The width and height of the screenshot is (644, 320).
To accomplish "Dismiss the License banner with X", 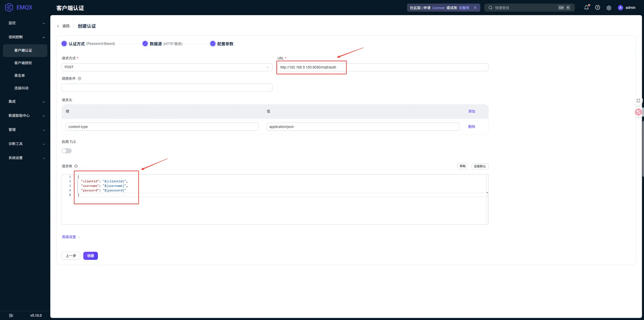I will pyautogui.click(x=475, y=8).
